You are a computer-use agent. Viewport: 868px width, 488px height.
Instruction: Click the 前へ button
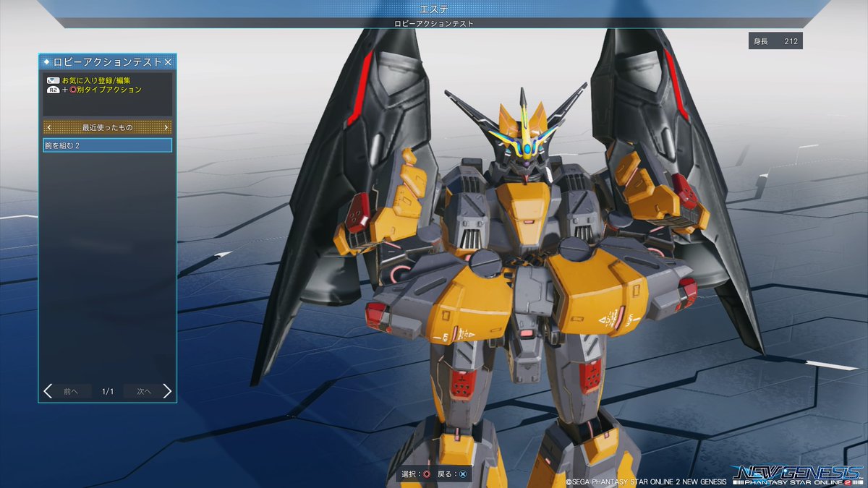71,391
